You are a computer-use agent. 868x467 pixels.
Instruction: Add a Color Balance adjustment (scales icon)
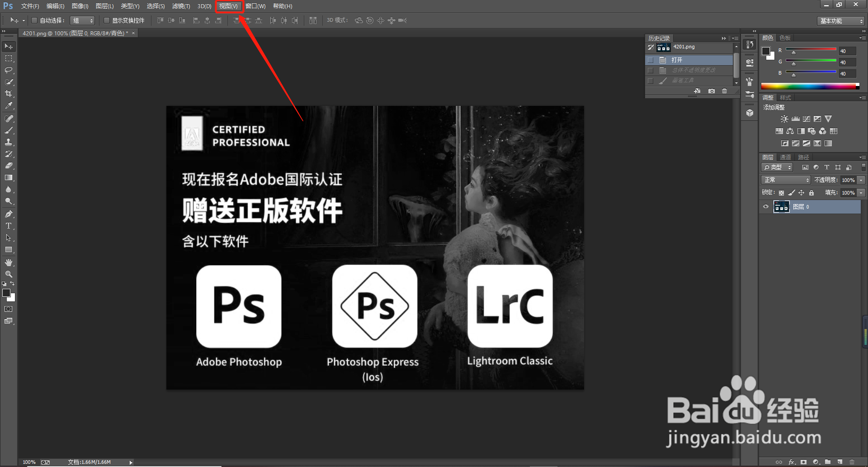pyautogui.click(x=790, y=131)
